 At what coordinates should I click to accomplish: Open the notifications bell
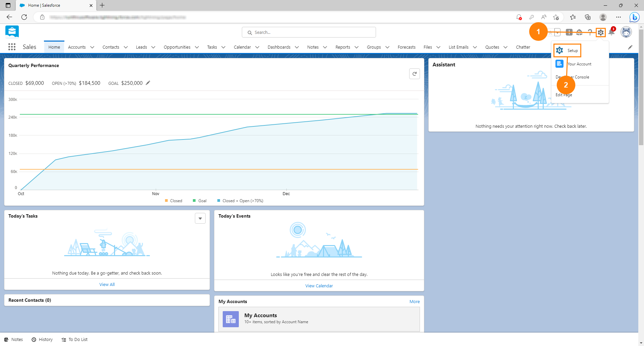tap(611, 32)
